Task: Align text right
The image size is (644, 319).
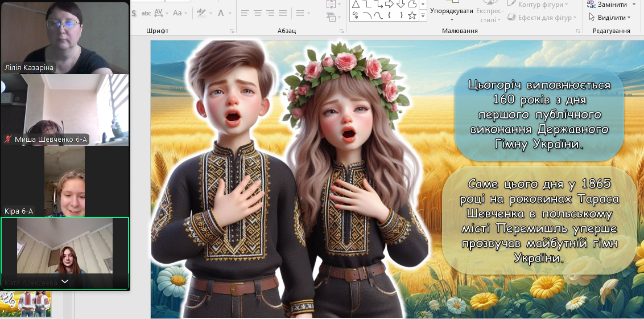Action: pyautogui.click(x=270, y=13)
